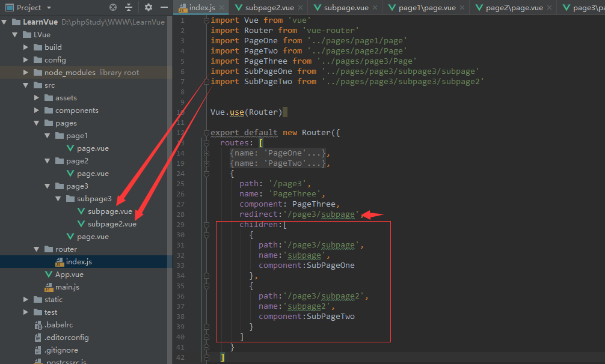Expand folded PageTwo route on line 19
Viewport: 605px width, 364px height.
206,163
